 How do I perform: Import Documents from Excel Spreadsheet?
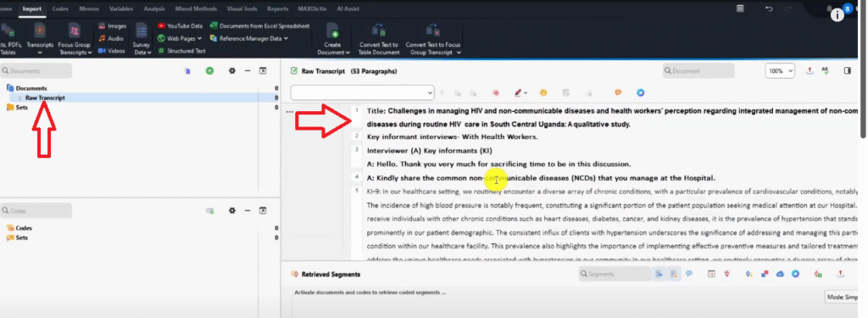click(x=259, y=26)
